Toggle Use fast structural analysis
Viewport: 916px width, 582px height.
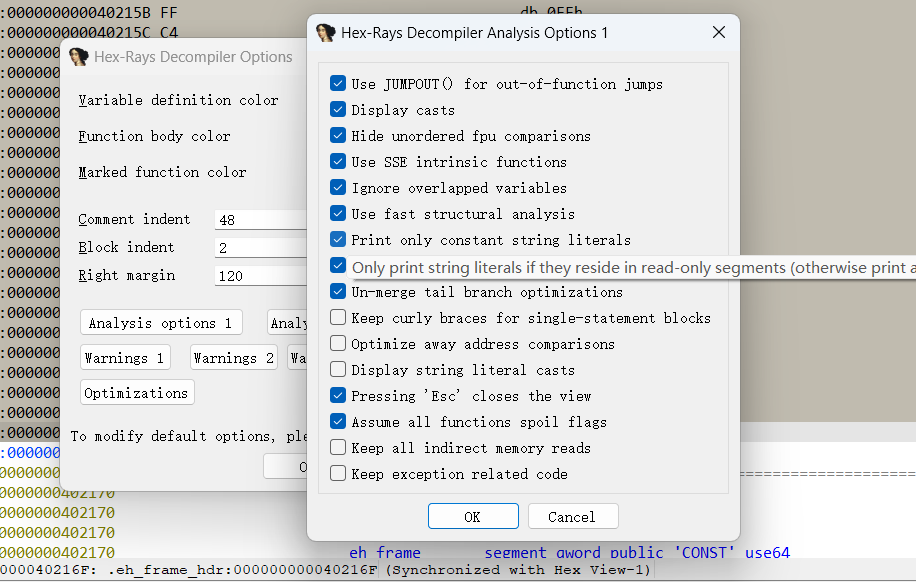click(x=338, y=213)
